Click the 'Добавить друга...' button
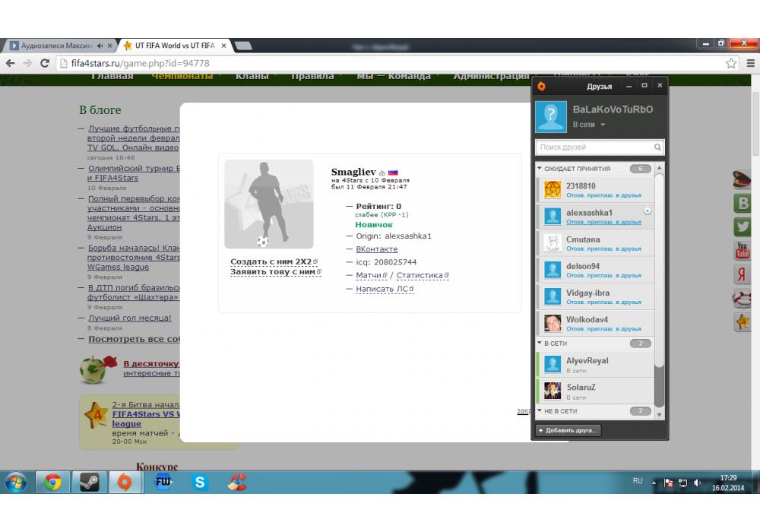The image size is (760, 532). [568, 430]
